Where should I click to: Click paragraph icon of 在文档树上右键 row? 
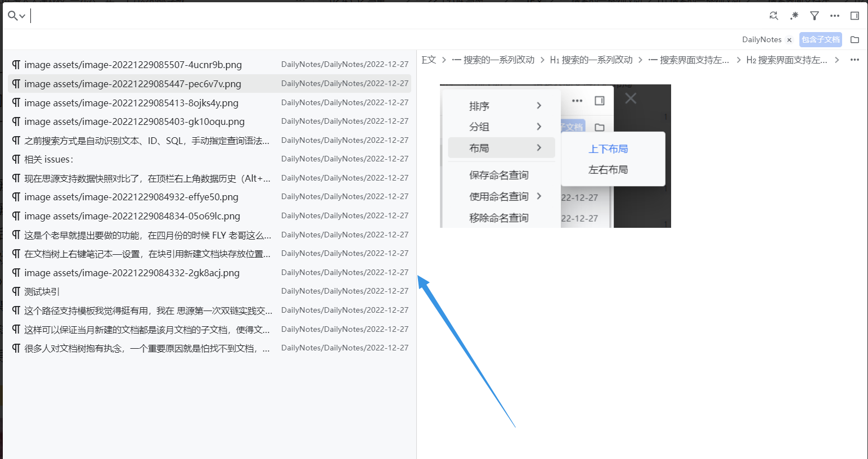pyautogui.click(x=16, y=254)
